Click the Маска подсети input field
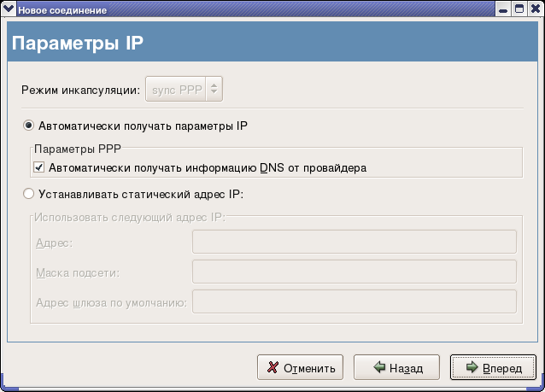Viewport: 545px width, 392px height. (x=355, y=272)
